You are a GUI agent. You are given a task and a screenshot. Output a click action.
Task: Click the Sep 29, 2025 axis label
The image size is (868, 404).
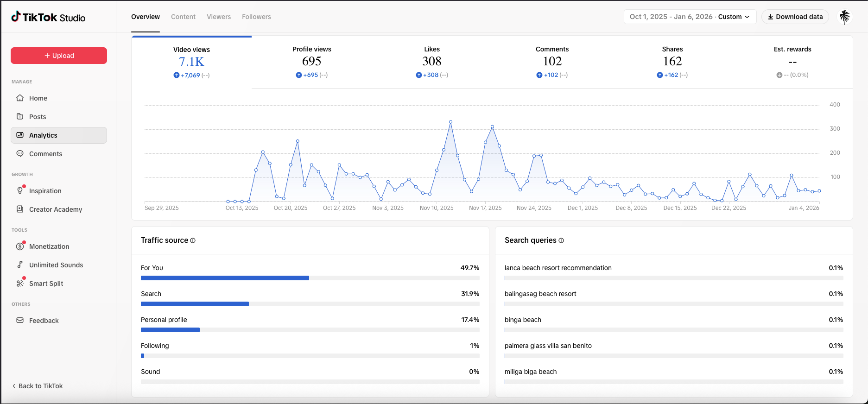click(x=162, y=208)
